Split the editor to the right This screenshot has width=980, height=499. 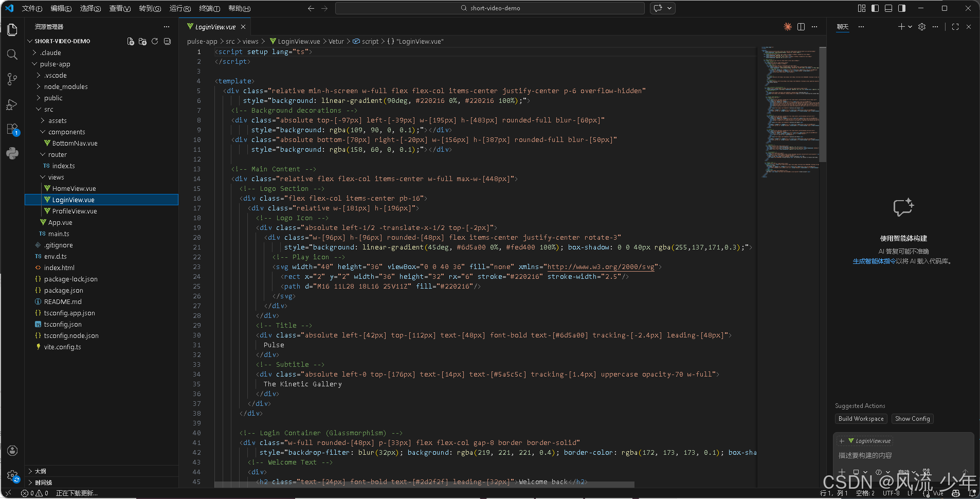pyautogui.click(x=801, y=27)
